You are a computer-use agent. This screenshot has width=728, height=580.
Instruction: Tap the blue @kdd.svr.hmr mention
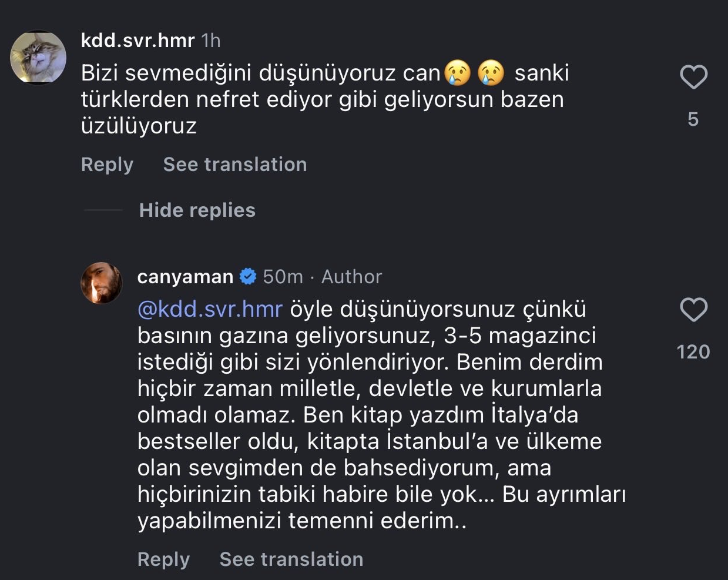pos(210,309)
